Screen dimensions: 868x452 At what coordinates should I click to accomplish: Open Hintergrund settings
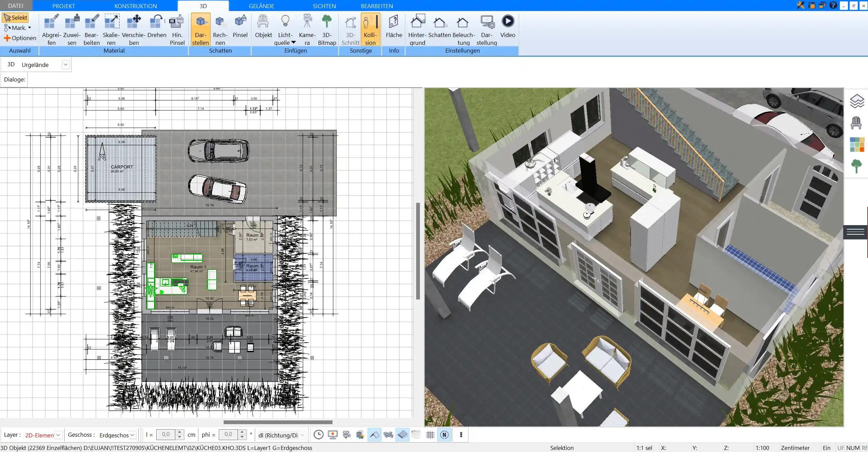417,30
